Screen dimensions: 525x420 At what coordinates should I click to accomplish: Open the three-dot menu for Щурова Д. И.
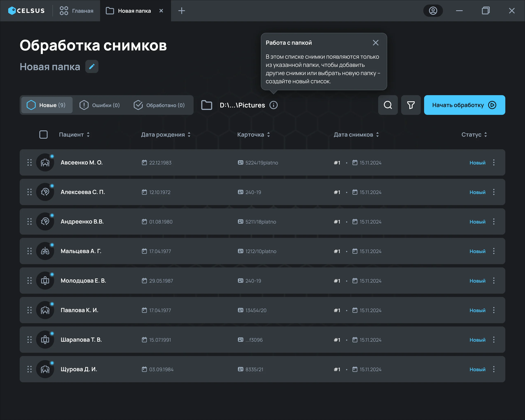tap(494, 369)
